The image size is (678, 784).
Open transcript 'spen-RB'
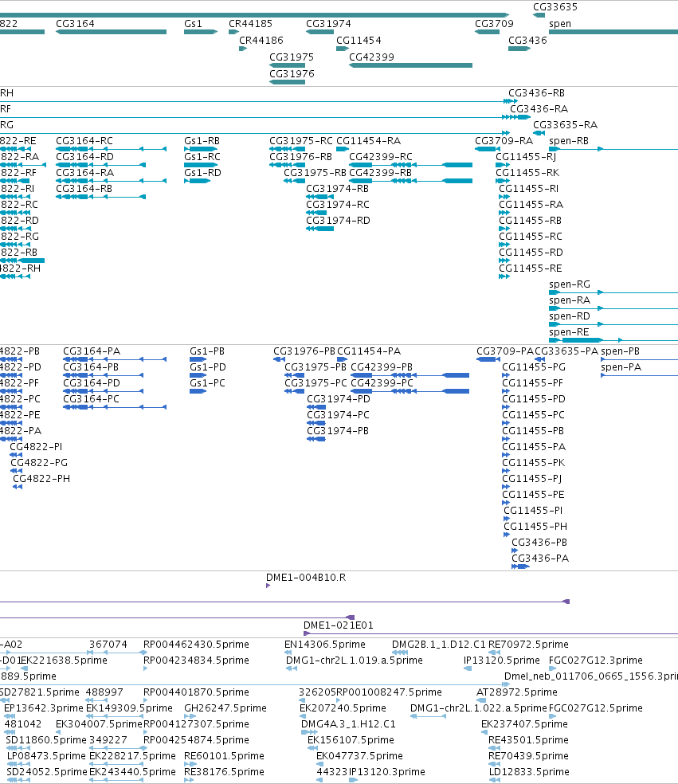click(569, 141)
